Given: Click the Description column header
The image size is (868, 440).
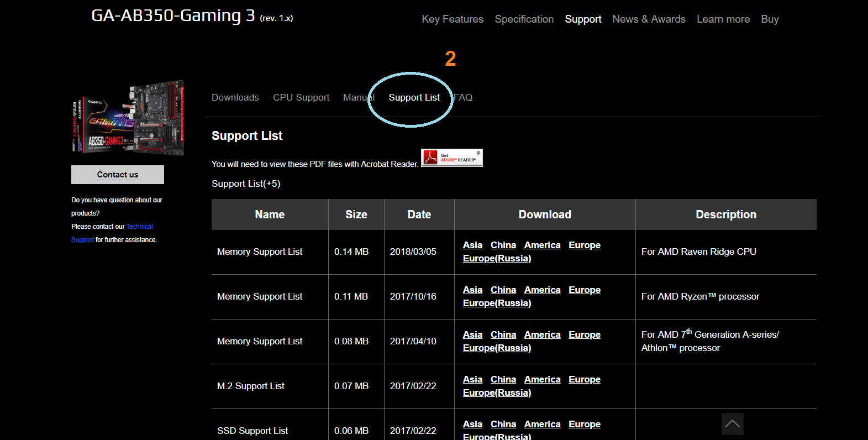Looking at the screenshot, I should [x=726, y=214].
